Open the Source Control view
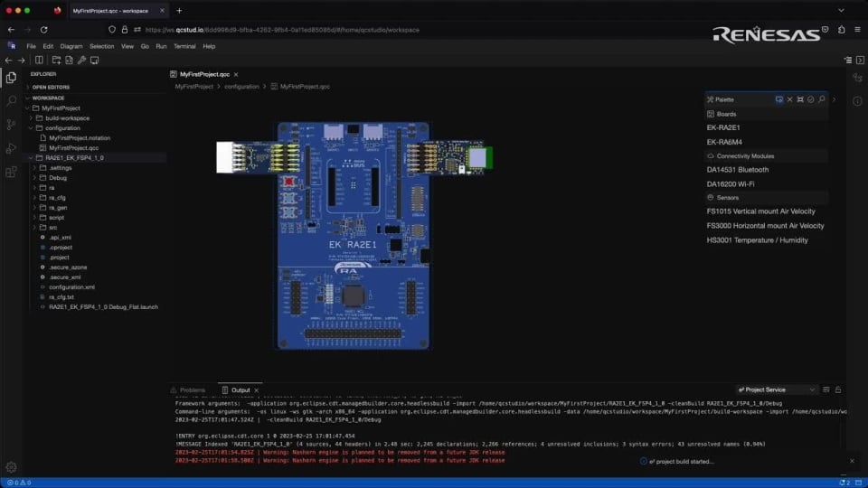The width and height of the screenshot is (868, 488). [11, 125]
